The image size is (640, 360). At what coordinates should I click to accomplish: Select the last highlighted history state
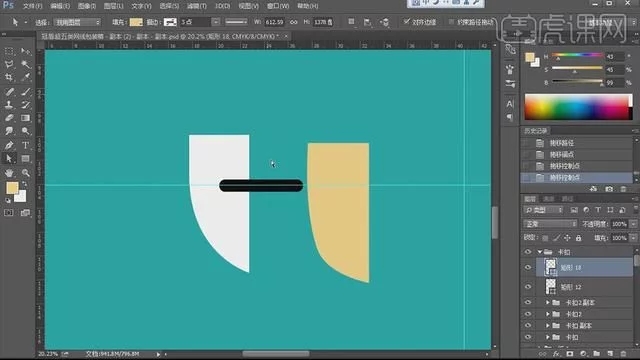577,178
